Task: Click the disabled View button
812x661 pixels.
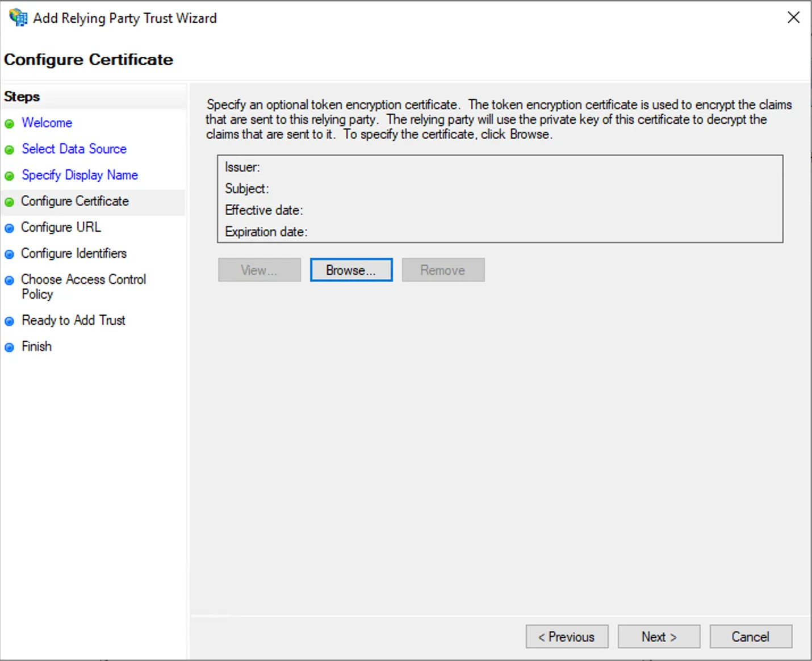Action: (259, 270)
